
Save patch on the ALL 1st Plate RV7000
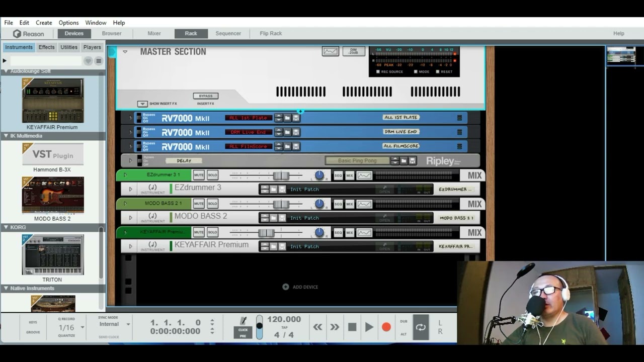296,118
